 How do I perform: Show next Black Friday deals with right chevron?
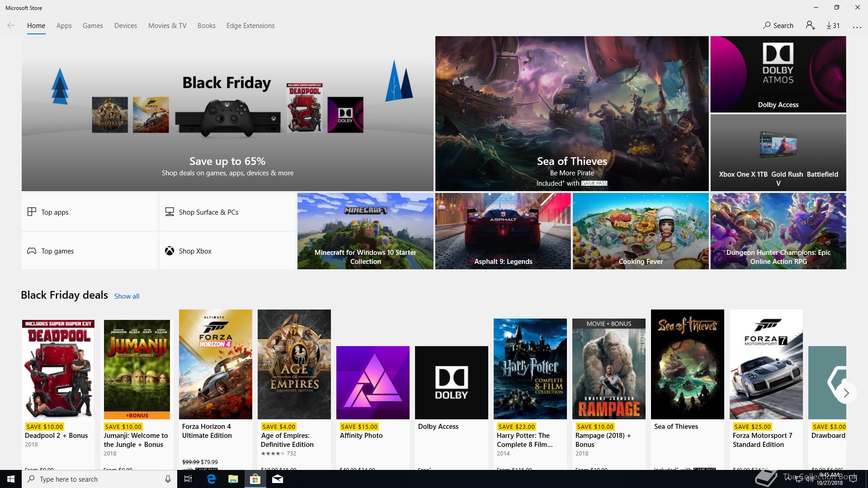(x=846, y=393)
